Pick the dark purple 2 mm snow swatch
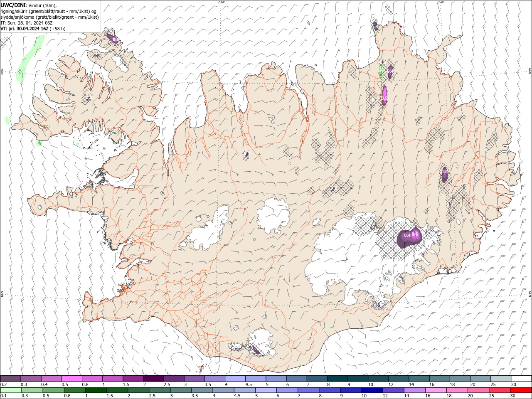 [x=154, y=378]
